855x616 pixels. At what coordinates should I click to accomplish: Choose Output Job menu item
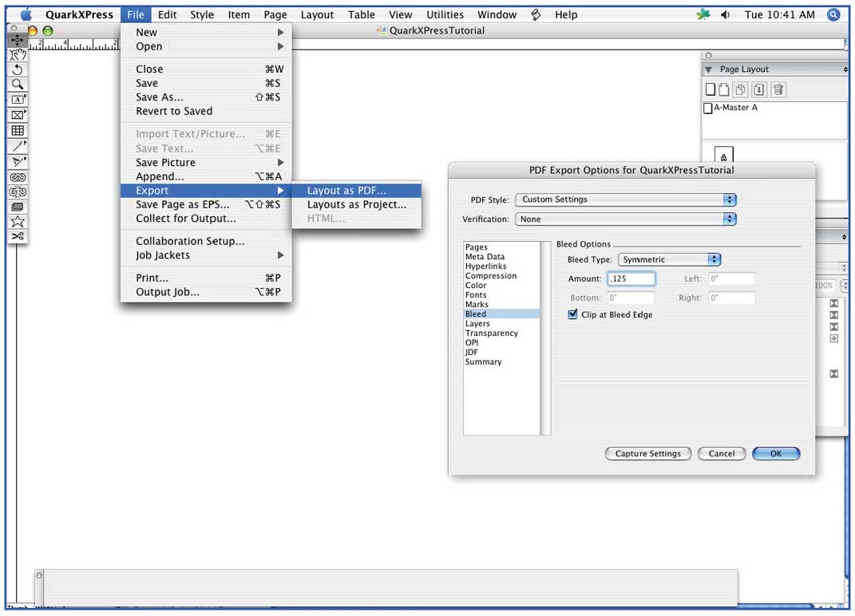206,292
